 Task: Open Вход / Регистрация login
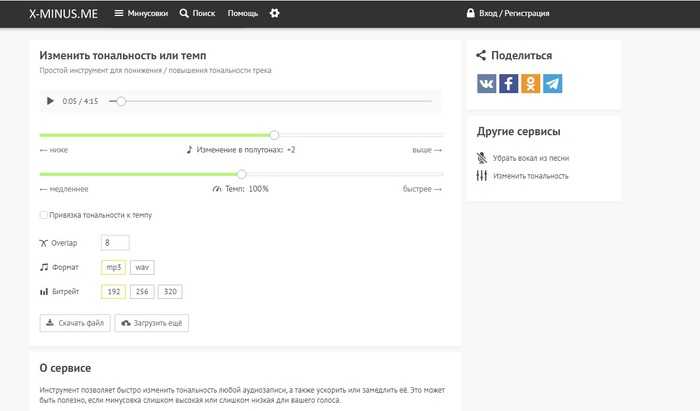pos(508,13)
